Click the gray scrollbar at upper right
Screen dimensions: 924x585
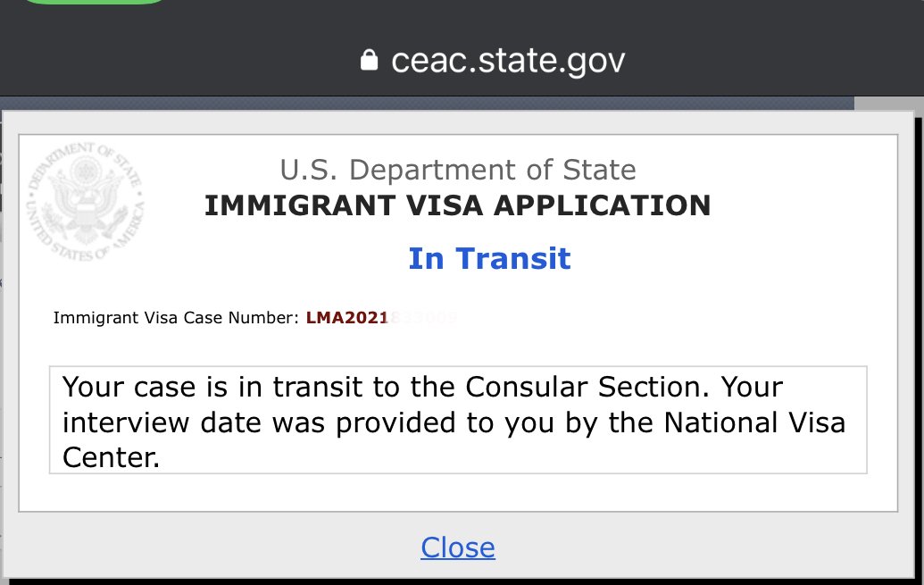pos(888,104)
